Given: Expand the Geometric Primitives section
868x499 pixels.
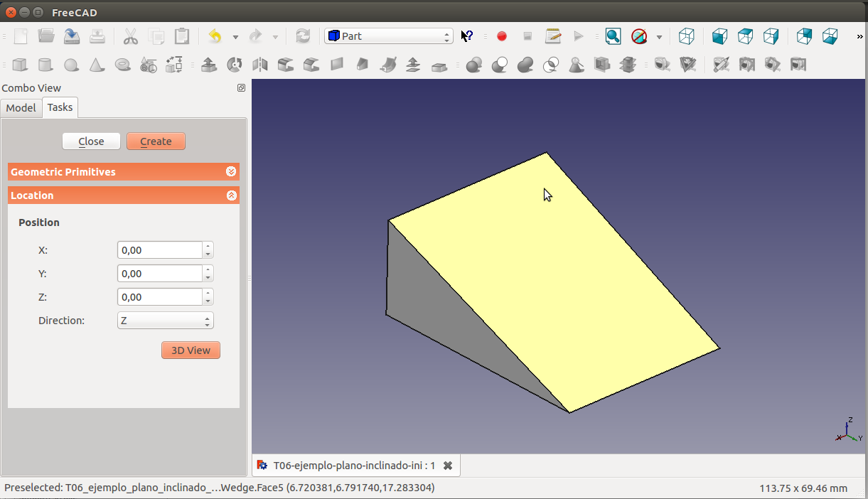Looking at the screenshot, I should (231, 172).
